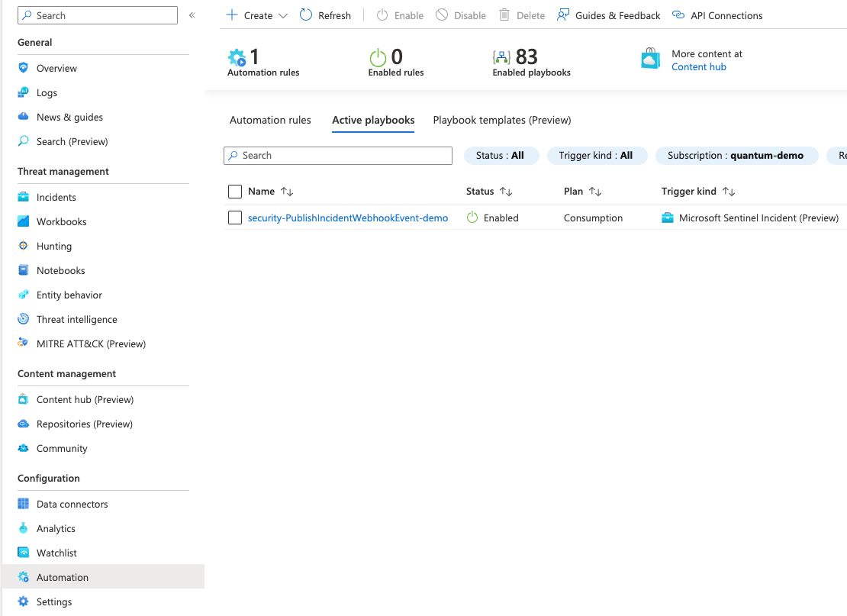This screenshot has width=847, height=616.
Task: Open Threat intelligence sidebar icon
Action: pyautogui.click(x=24, y=319)
